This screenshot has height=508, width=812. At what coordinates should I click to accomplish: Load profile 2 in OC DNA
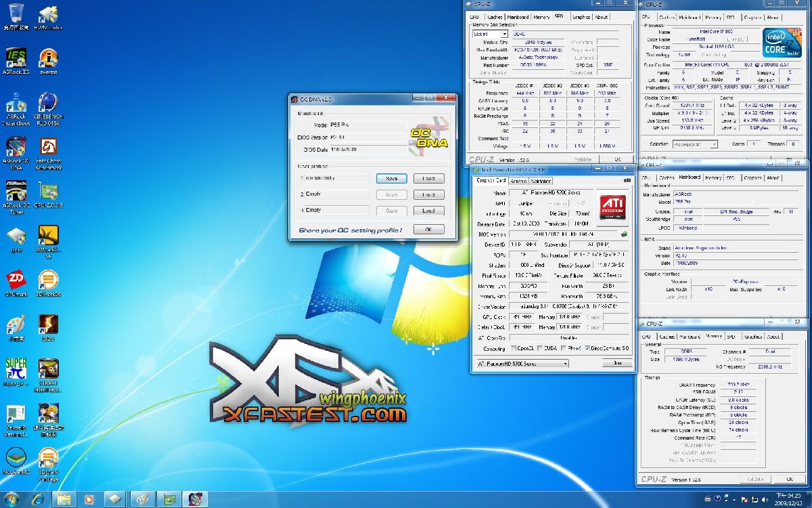(428, 195)
